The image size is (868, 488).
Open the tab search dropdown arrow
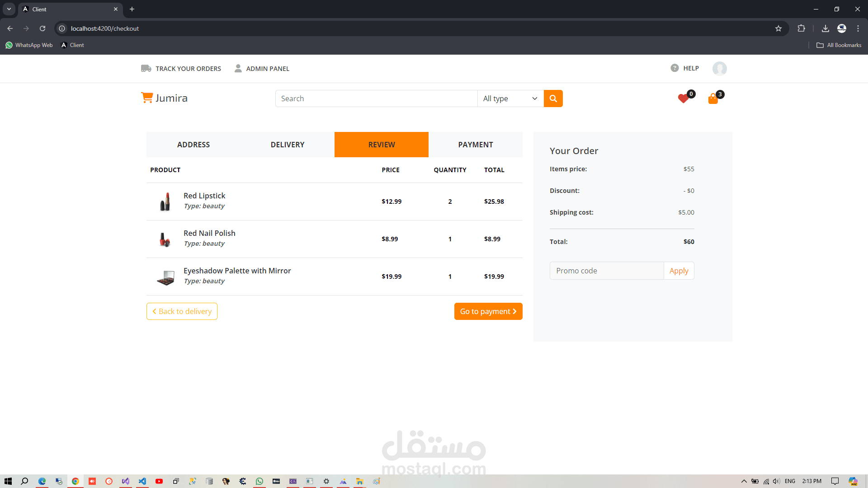9,9
